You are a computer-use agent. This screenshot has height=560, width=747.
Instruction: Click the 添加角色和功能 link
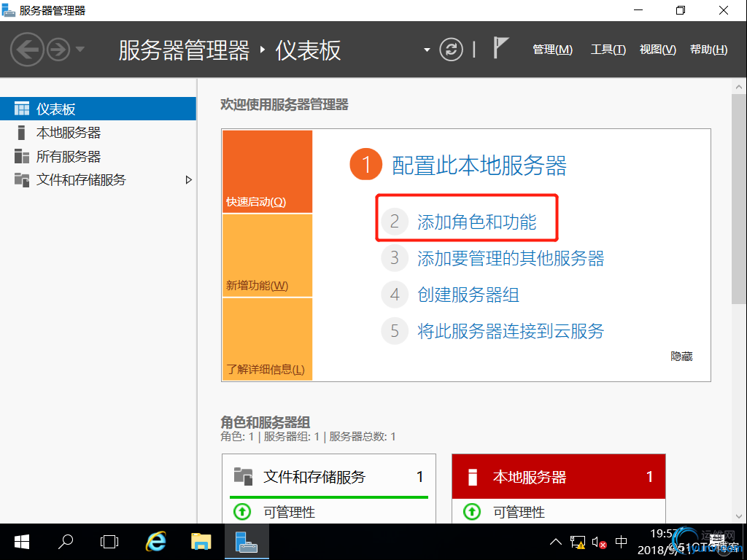(x=477, y=222)
